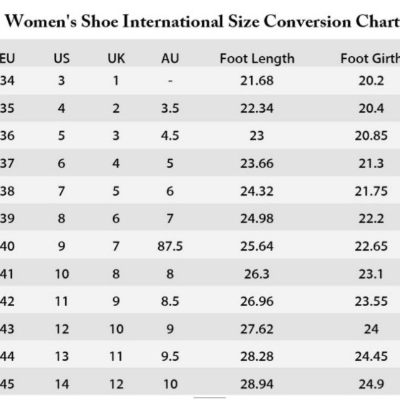Click foot girth value 20.85
Screen dimensions: 400x400
371,136
